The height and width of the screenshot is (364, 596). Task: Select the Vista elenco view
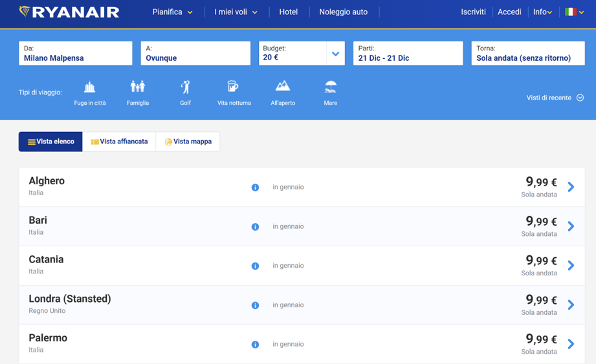click(50, 142)
